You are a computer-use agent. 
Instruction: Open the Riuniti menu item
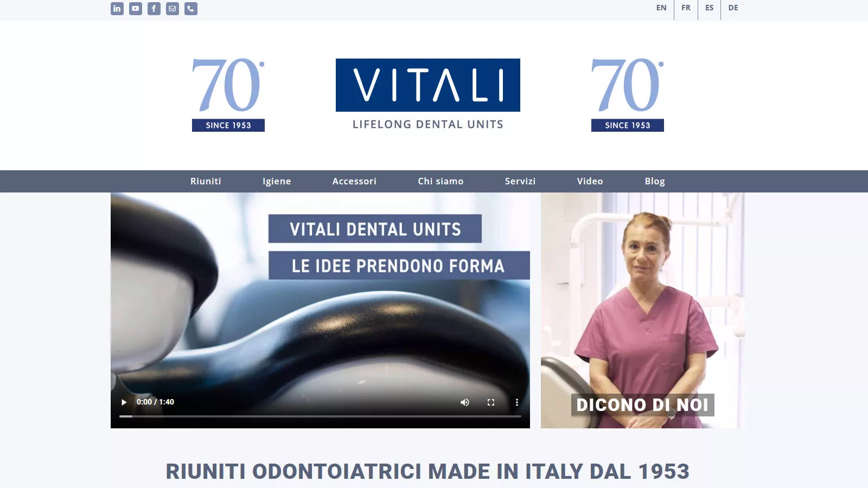(x=206, y=181)
